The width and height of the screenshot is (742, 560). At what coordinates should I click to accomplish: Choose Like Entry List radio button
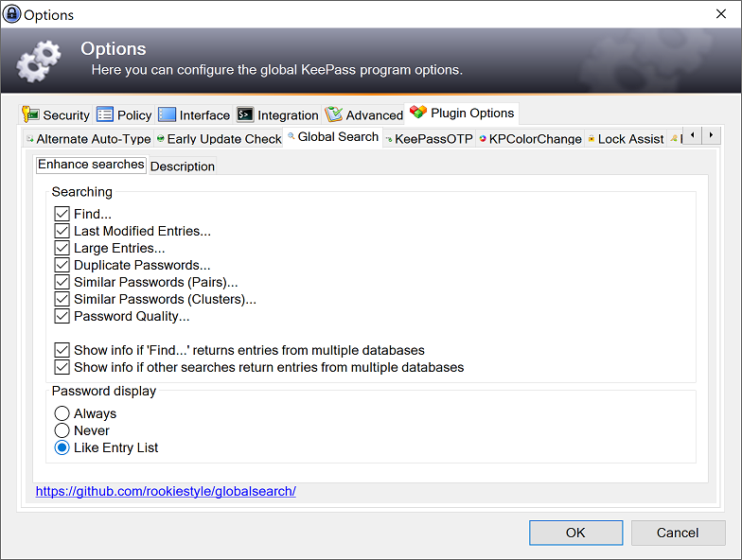coord(62,447)
